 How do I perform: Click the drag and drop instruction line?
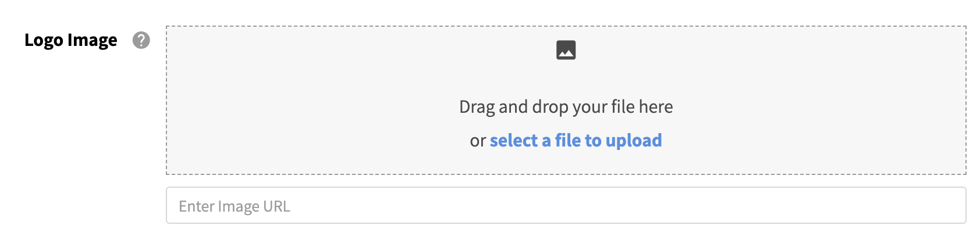566,107
